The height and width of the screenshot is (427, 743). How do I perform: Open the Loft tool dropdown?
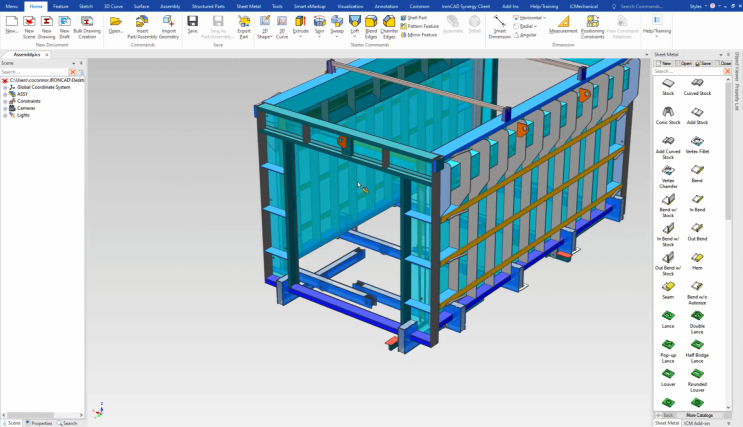354,36
